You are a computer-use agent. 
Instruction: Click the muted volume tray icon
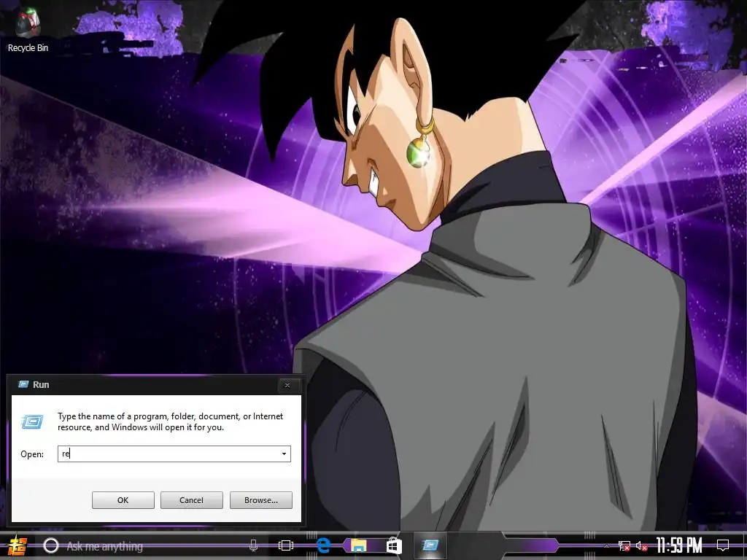642,545
